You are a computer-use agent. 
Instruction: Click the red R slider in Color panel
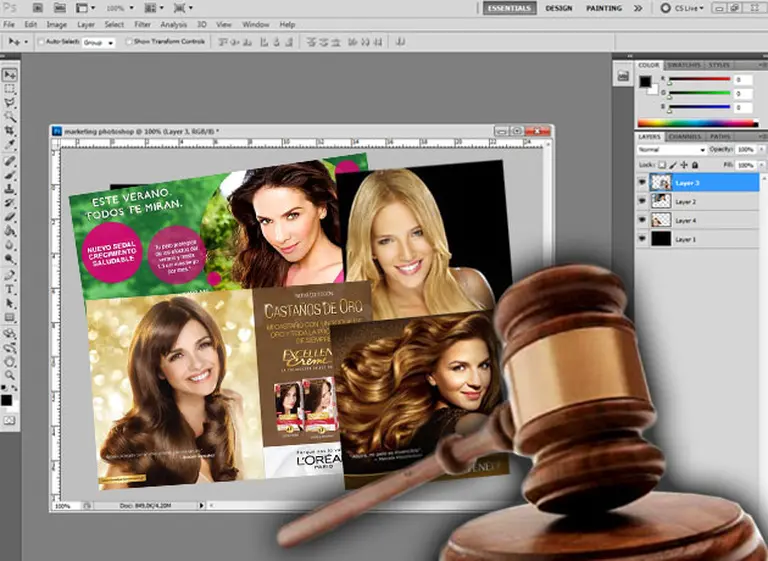pos(699,79)
